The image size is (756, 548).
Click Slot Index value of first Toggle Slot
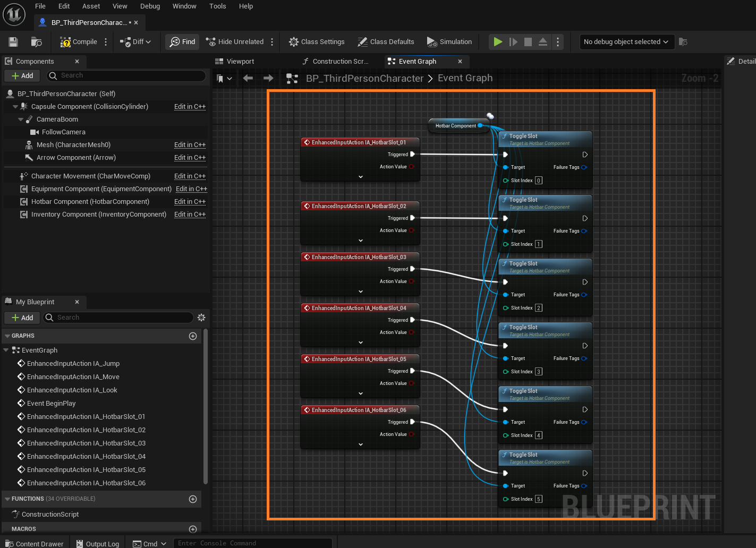click(x=539, y=181)
